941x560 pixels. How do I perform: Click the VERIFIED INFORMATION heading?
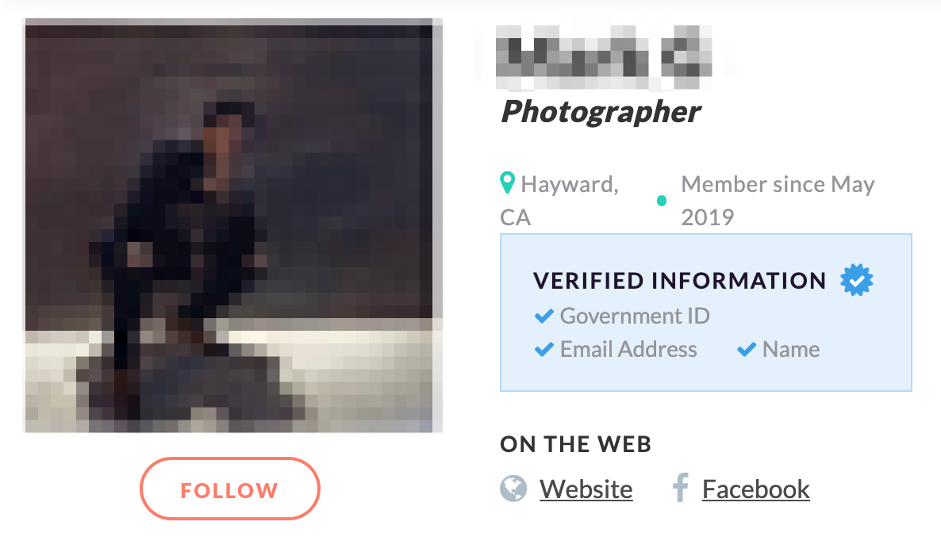(x=679, y=280)
